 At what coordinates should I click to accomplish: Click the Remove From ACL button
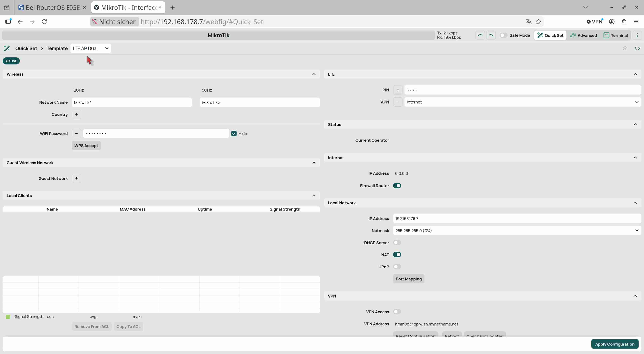tap(92, 327)
